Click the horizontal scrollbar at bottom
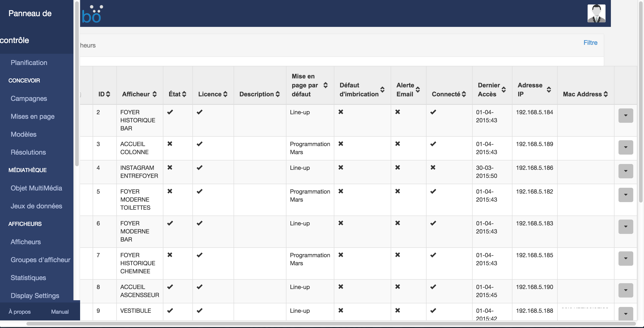This screenshot has width=644, height=328. pyautogui.click(x=325, y=324)
